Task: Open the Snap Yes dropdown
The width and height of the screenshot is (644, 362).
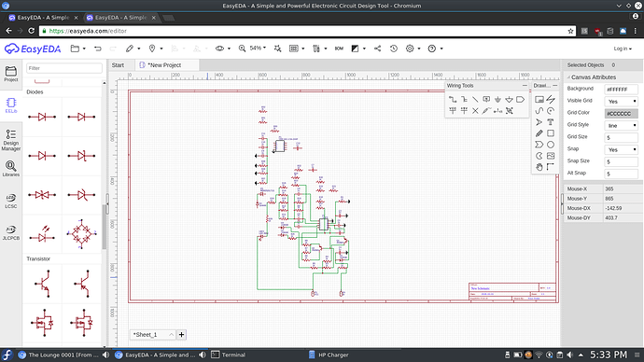Action: (x=621, y=149)
